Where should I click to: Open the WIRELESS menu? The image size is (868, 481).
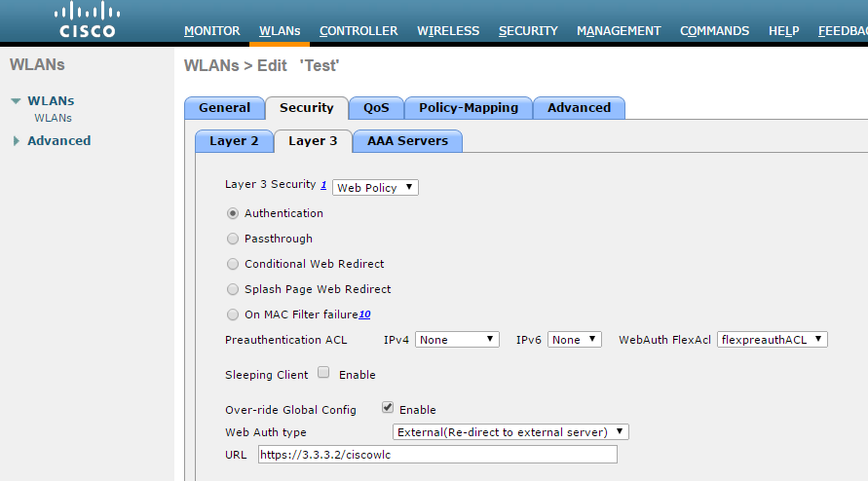coord(448,31)
